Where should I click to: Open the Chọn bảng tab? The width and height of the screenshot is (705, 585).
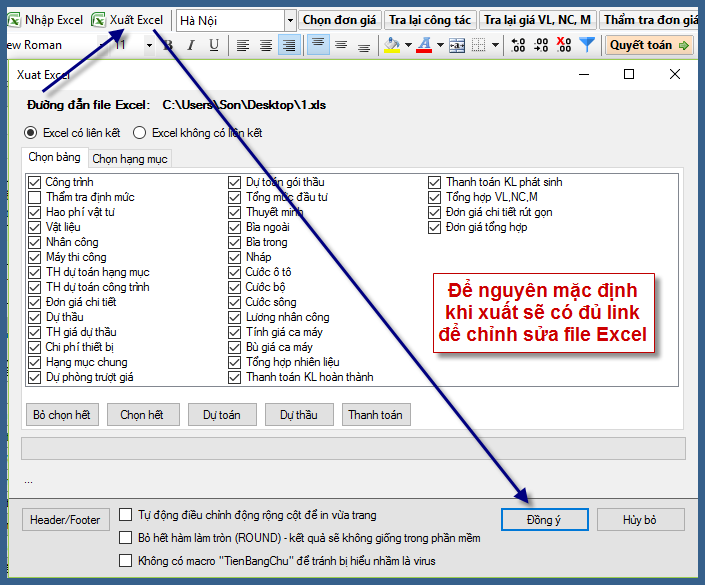pos(55,157)
